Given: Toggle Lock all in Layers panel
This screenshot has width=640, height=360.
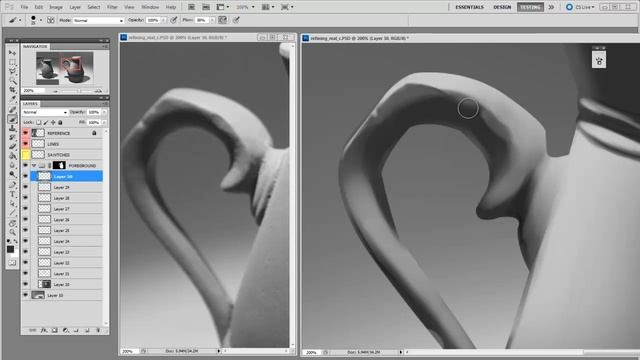Looking at the screenshot, I should [x=60, y=122].
